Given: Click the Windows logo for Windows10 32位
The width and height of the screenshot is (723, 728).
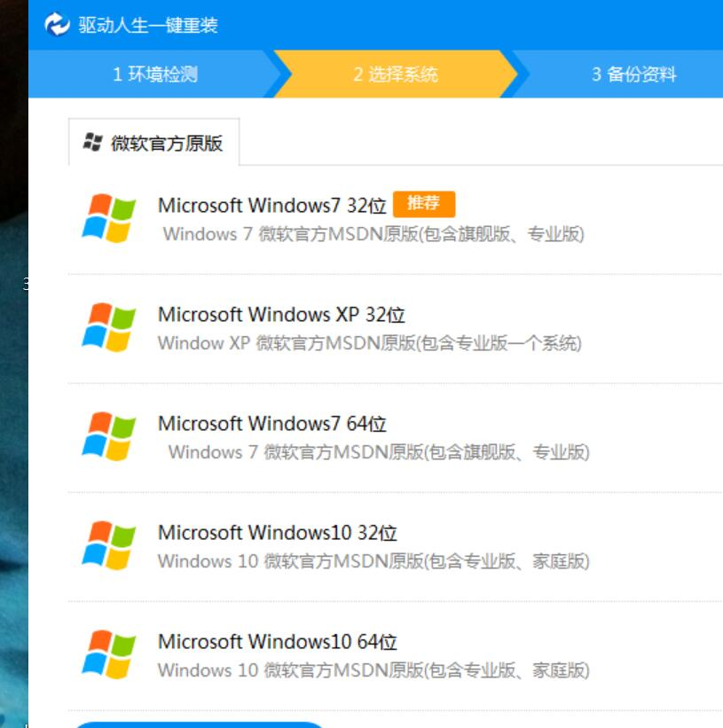Looking at the screenshot, I should 108,545.
